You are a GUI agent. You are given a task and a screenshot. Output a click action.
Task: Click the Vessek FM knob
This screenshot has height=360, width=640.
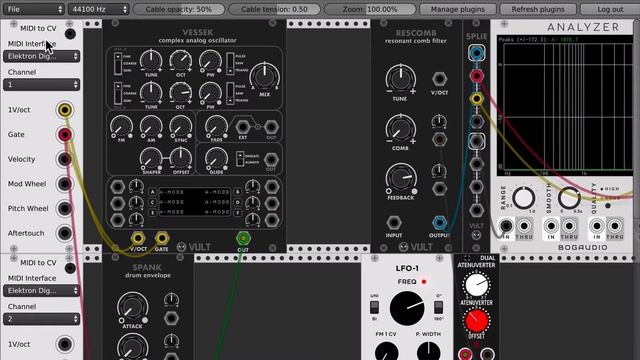[122, 126]
